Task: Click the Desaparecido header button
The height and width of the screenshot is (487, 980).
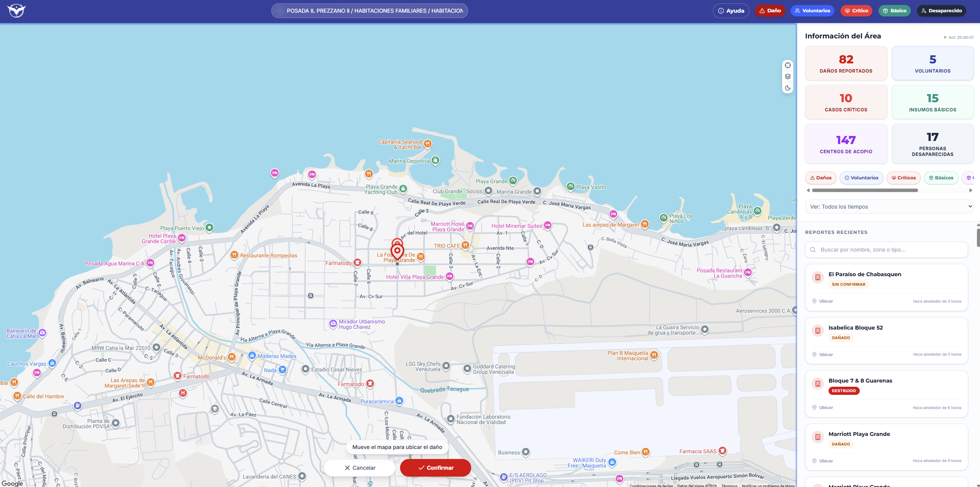Action: pyautogui.click(x=941, y=11)
